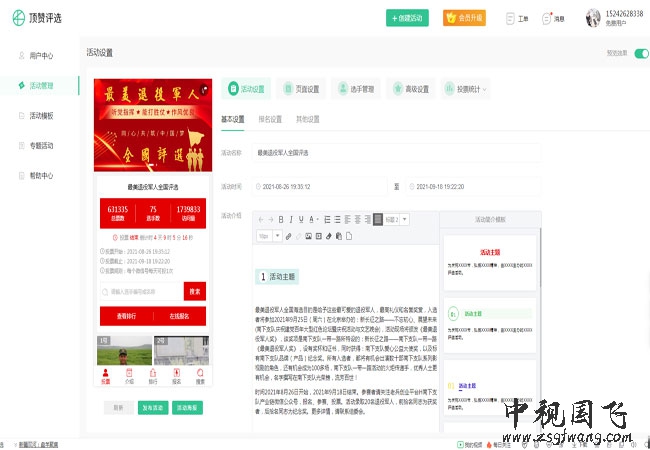Click the undo arrow in editor toolbar

coord(259,219)
